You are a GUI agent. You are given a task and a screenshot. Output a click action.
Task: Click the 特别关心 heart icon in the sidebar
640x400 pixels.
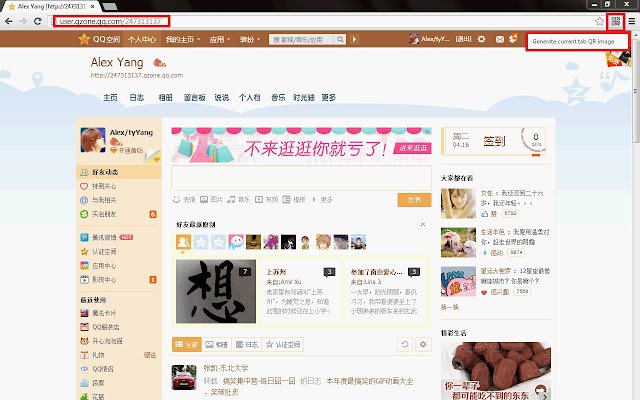click(x=84, y=186)
